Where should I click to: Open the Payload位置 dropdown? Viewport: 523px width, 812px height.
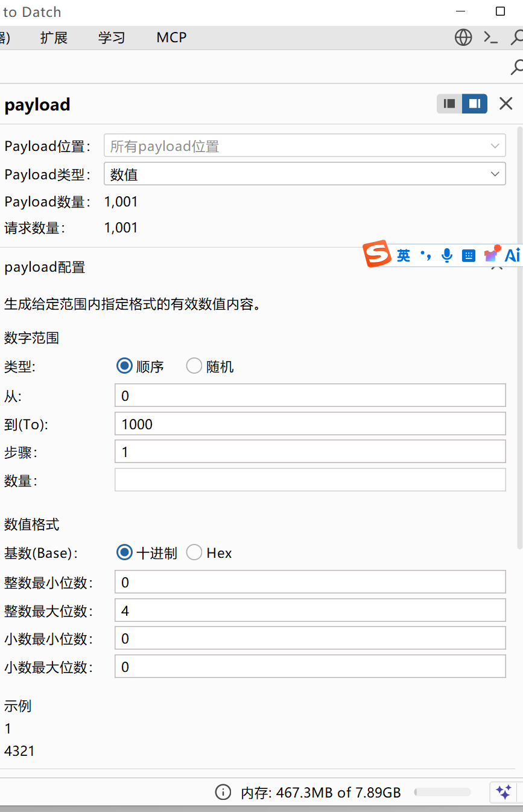click(305, 146)
